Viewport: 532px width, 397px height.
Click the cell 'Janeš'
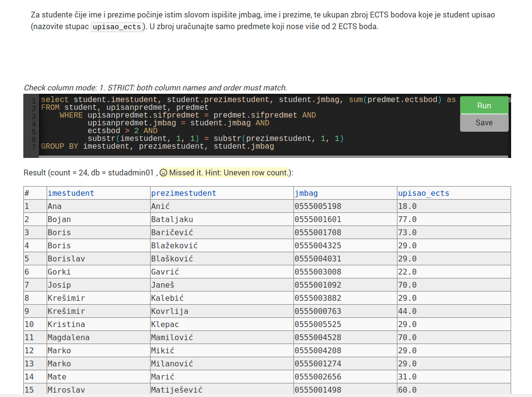click(222, 285)
